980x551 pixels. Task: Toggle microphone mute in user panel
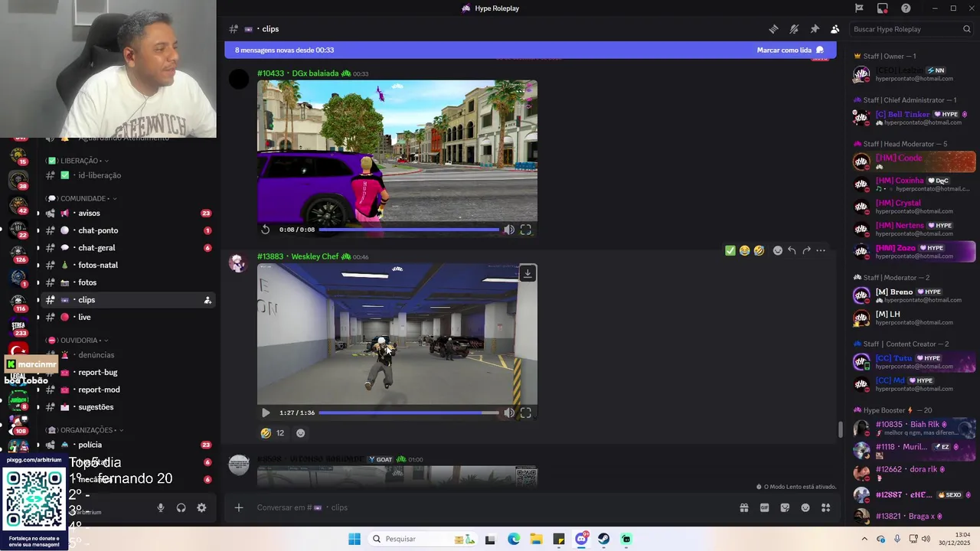[x=161, y=507]
